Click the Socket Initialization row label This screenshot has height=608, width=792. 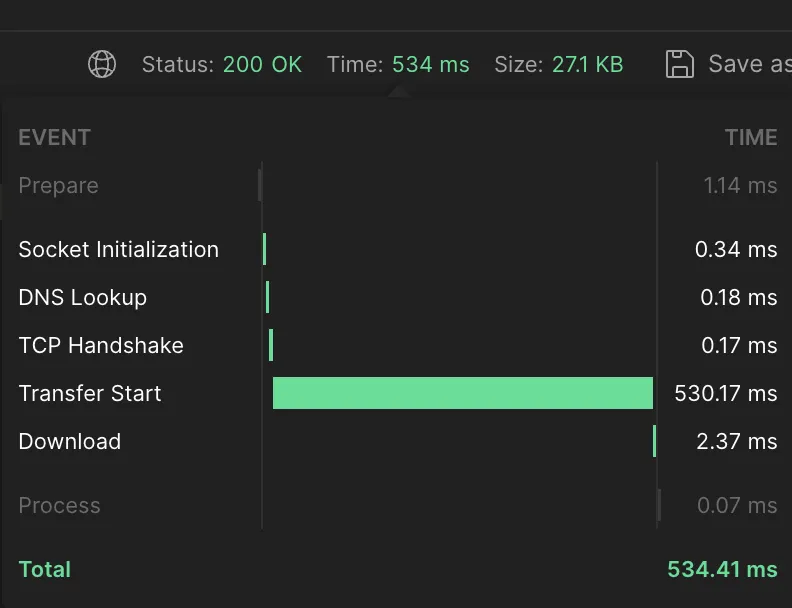click(x=118, y=249)
